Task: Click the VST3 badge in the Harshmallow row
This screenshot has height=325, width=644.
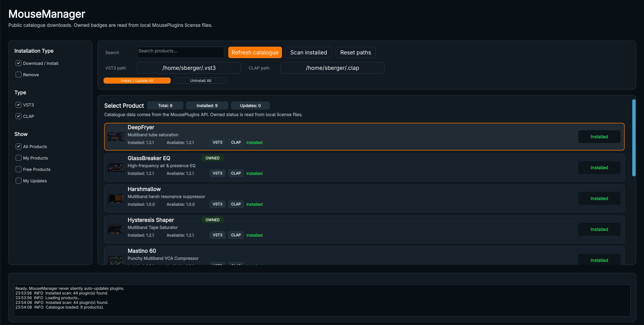Action: (x=218, y=204)
